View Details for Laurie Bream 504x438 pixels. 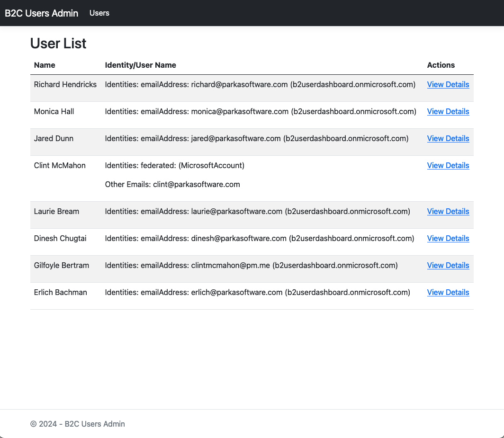[448, 212]
